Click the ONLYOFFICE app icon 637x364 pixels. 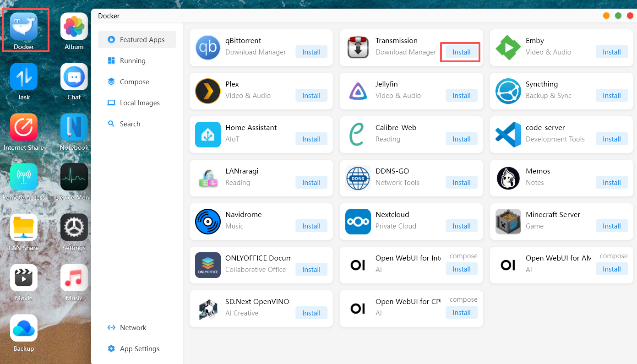point(208,265)
